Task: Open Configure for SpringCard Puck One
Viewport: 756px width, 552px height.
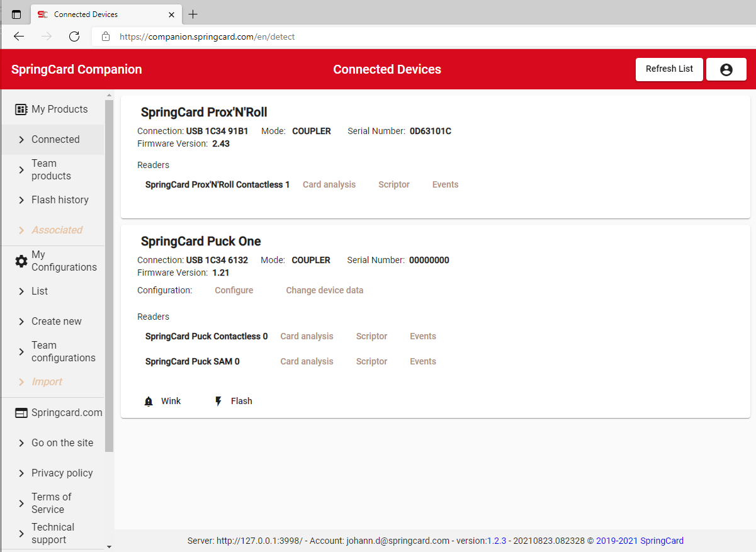Action: tap(234, 290)
